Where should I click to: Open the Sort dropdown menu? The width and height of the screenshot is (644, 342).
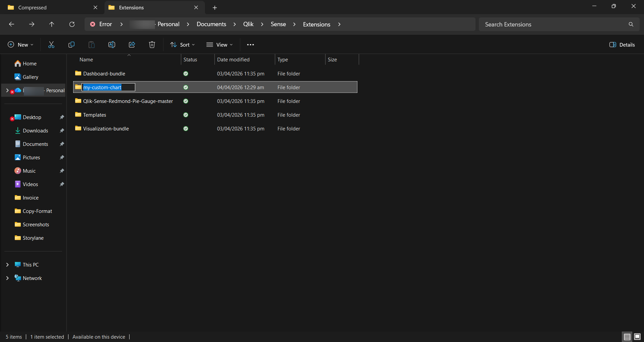[182, 45]
